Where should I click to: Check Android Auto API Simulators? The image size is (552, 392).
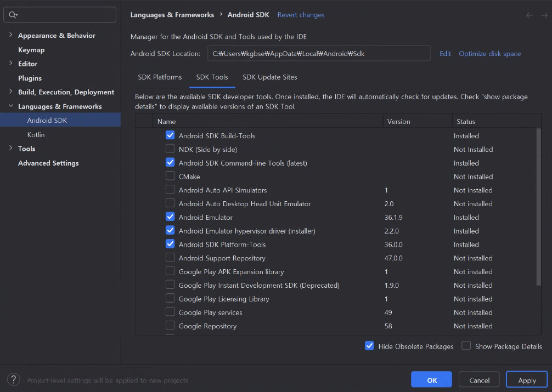pyautogui.click(x=170, y=190)
